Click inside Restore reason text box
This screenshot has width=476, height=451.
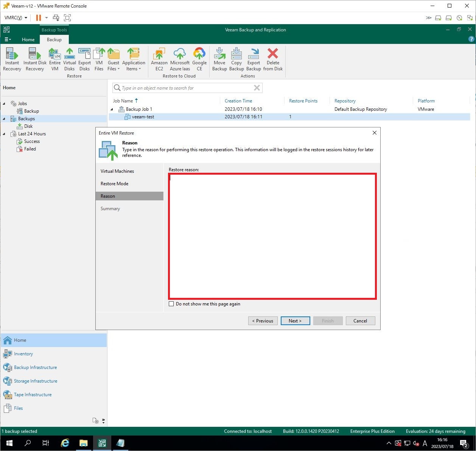[x=272, y=236]
